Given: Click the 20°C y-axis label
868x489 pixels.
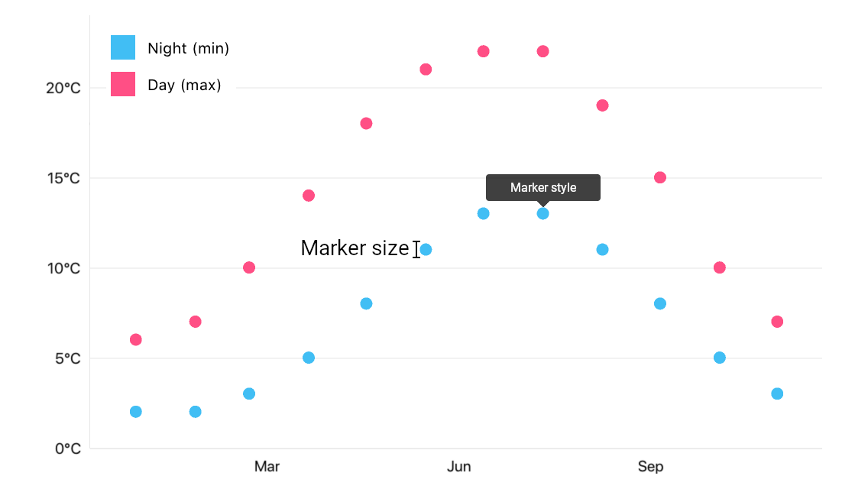Looking at the screenshot, I should pyautogui.click(x=63, y=88).
